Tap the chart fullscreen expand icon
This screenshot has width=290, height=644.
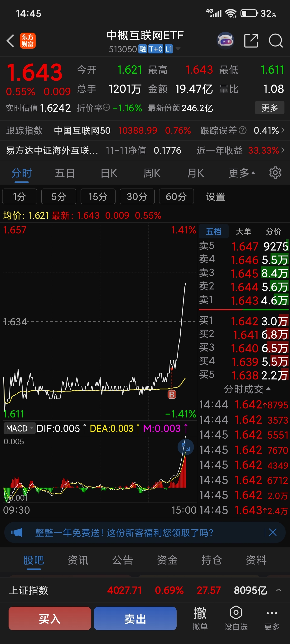click(185, 447)
